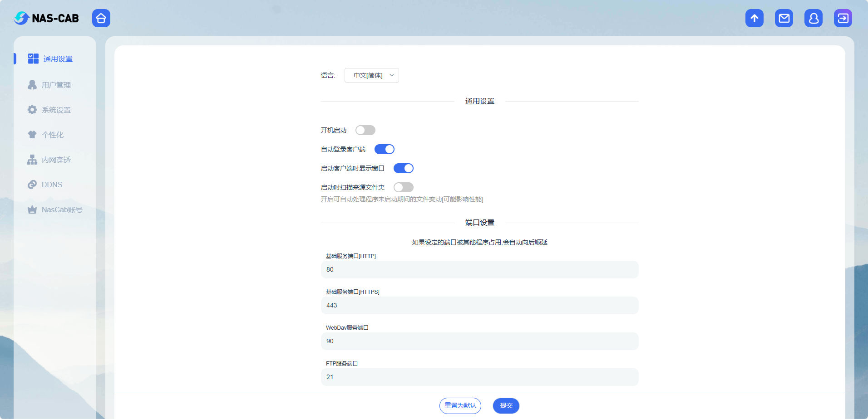This screenshot has height=419, width=868.
Task: Select the FTP服务端口 field showing 21
Action: tap(479, 377)
